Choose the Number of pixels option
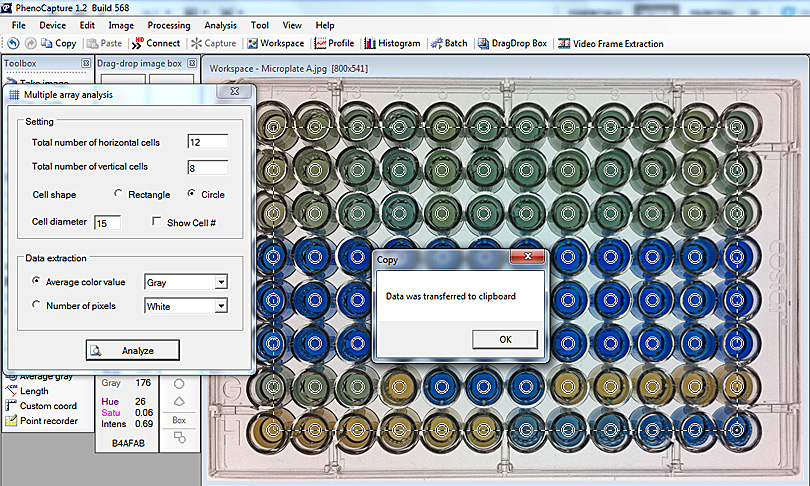Viewport: 810px width, 486px height. (x=38, y=306)
